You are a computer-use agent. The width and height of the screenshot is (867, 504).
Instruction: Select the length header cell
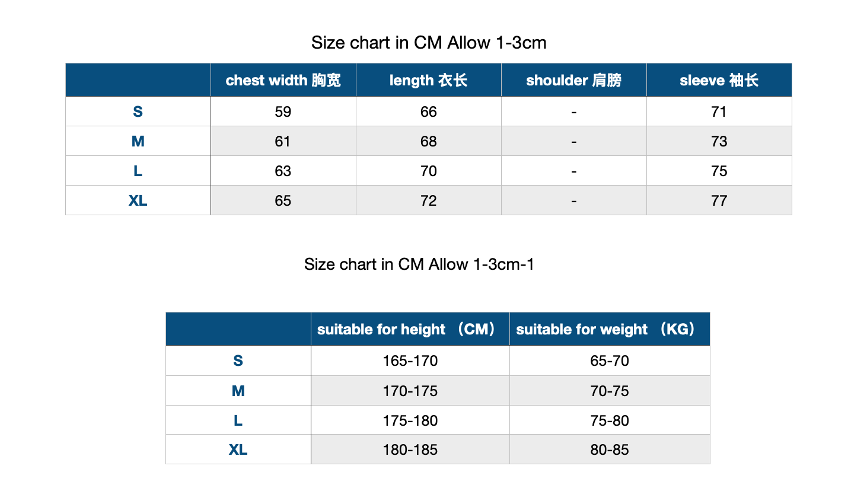(429, 80)
